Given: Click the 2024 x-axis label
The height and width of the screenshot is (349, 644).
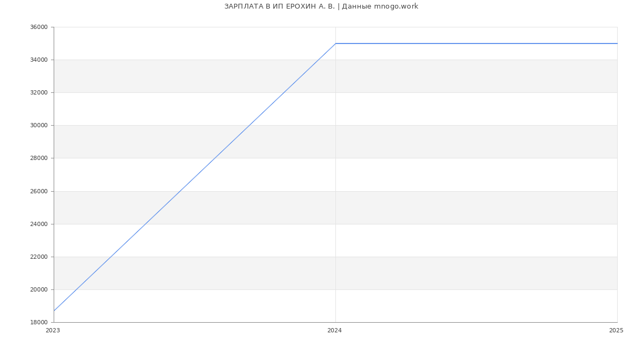Looking at the screenshot, I should [x=334, y=331].
